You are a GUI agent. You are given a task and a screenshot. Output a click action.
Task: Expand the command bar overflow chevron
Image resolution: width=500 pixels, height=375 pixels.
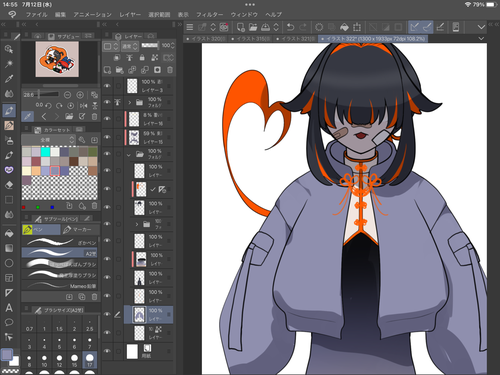coord(481,27)
